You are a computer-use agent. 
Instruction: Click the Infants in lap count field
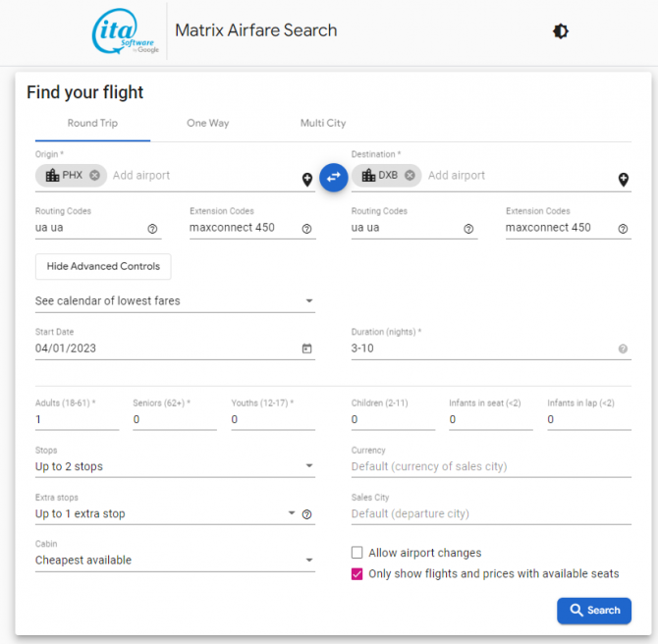(x=589, y=419)
